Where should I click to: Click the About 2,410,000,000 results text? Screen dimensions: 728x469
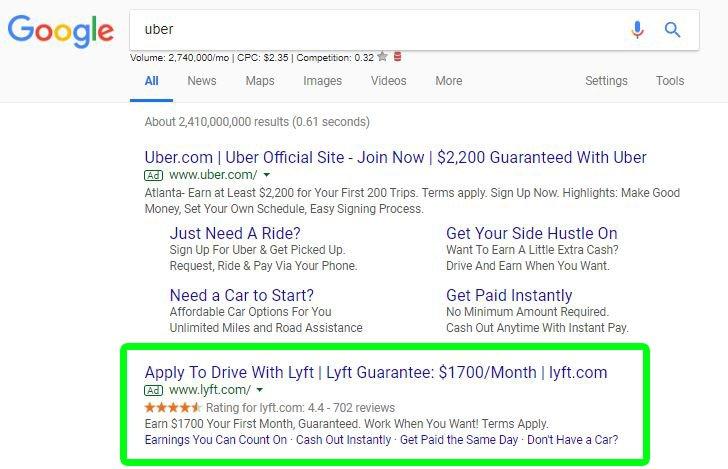257,122
